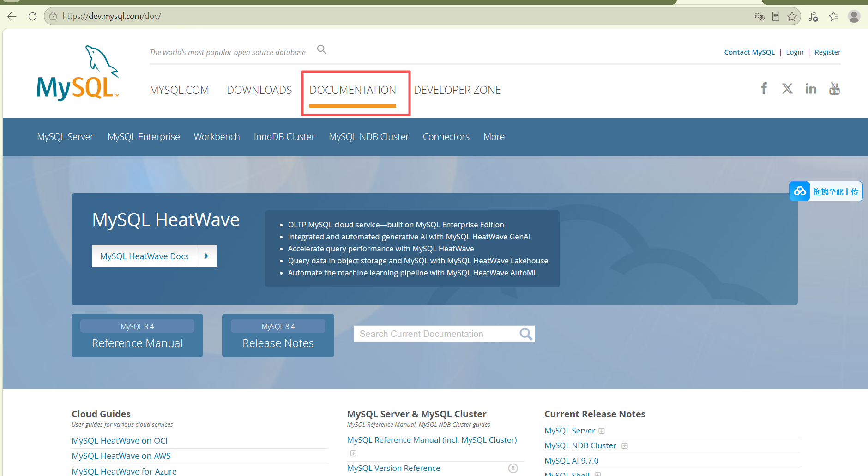This screenshot has height=476, width=868.
Task: Visit MySQL's YouTube channel icon
Action: click(834, 88)
